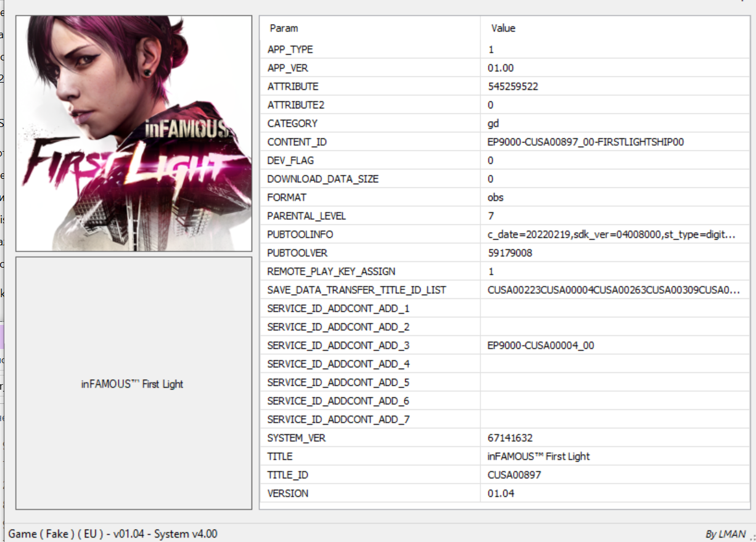Click the SYSTEM_VER value 67141632
756x542 pixels.
pyautogui.click(x=510, y=438)
